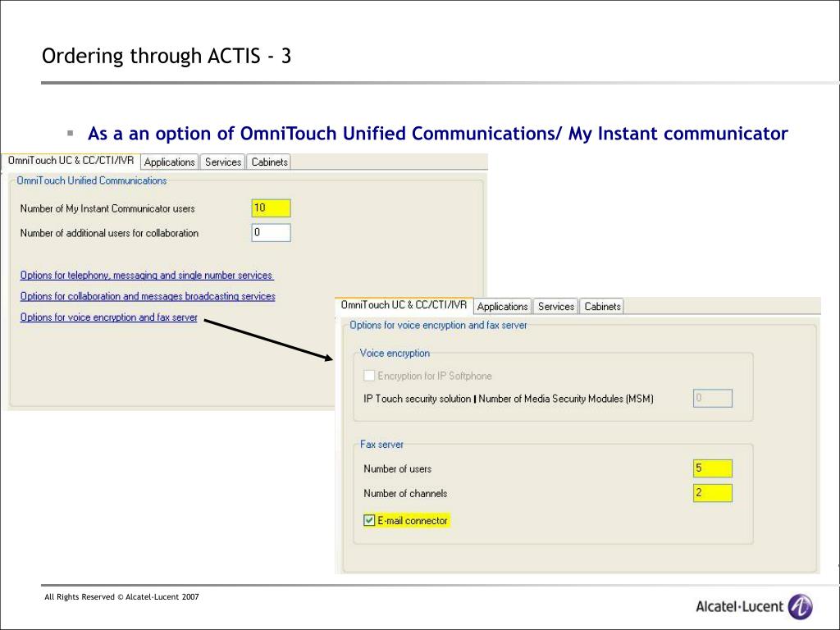Toggle the Encryption for IP Softphone checkbox
The image size is (840, 630).
(x=369, y=376)
